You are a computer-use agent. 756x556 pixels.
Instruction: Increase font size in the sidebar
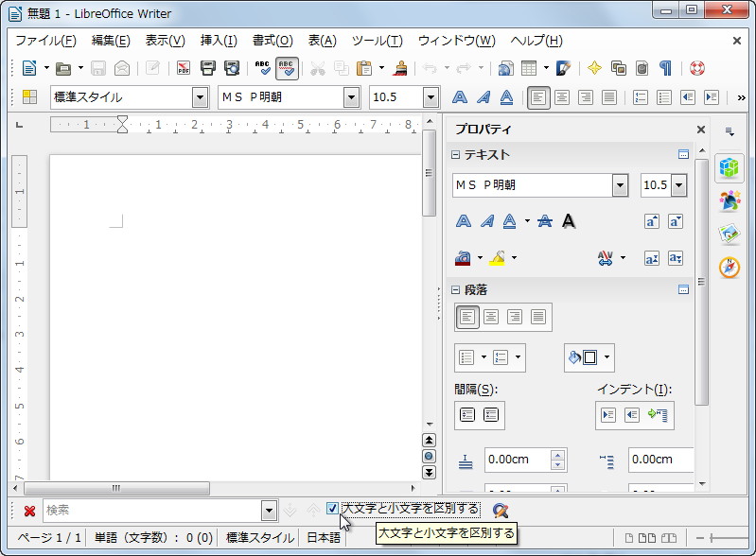pos(651,221)
